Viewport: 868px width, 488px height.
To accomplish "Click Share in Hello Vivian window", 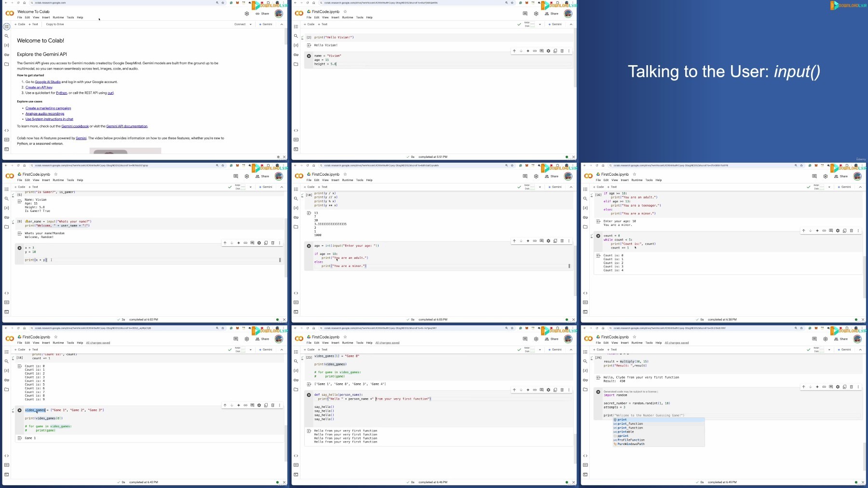I will [x=552, y=14].
